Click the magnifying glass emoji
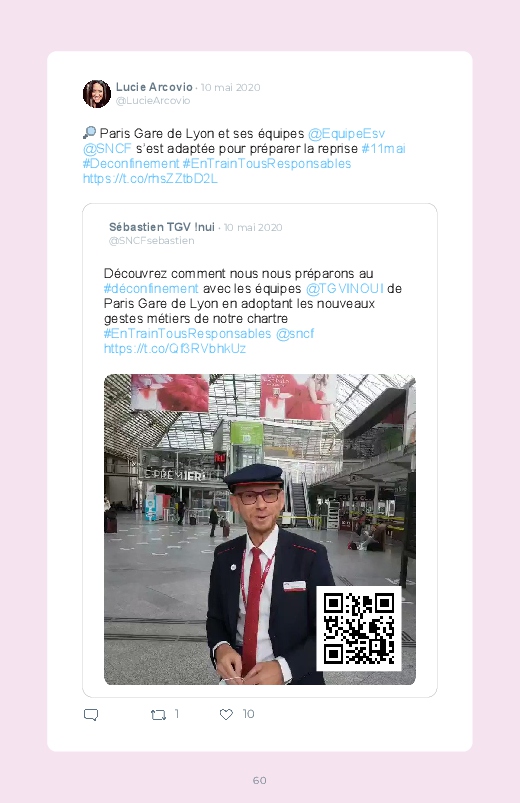The height and width of the screenshot is (803, 520). pos(89,133)
